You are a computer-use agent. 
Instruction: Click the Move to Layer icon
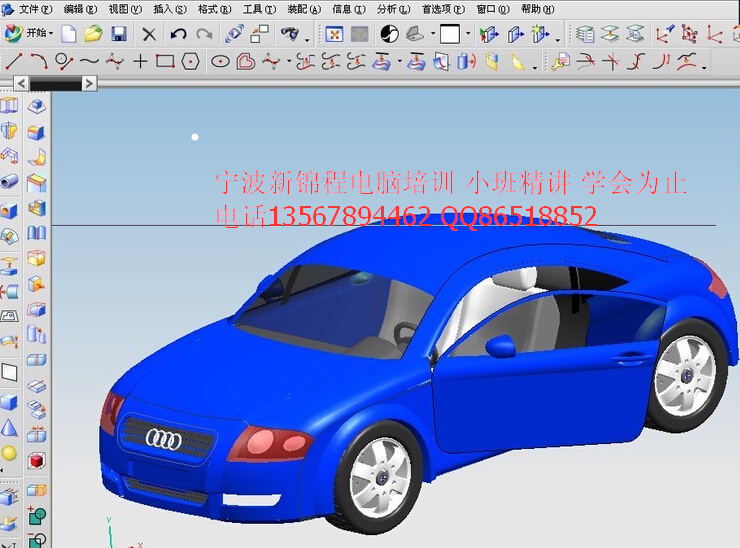click(x=610, y=34)
